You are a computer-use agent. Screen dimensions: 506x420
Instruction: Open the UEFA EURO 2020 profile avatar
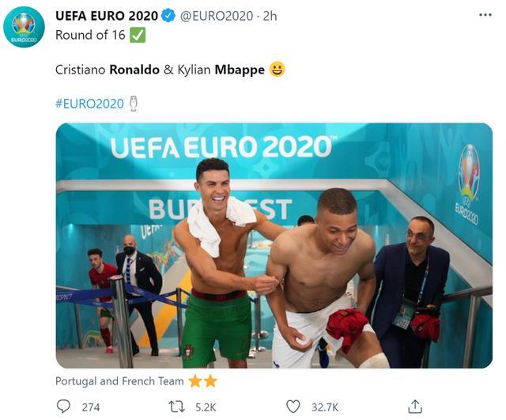(24, 27)
